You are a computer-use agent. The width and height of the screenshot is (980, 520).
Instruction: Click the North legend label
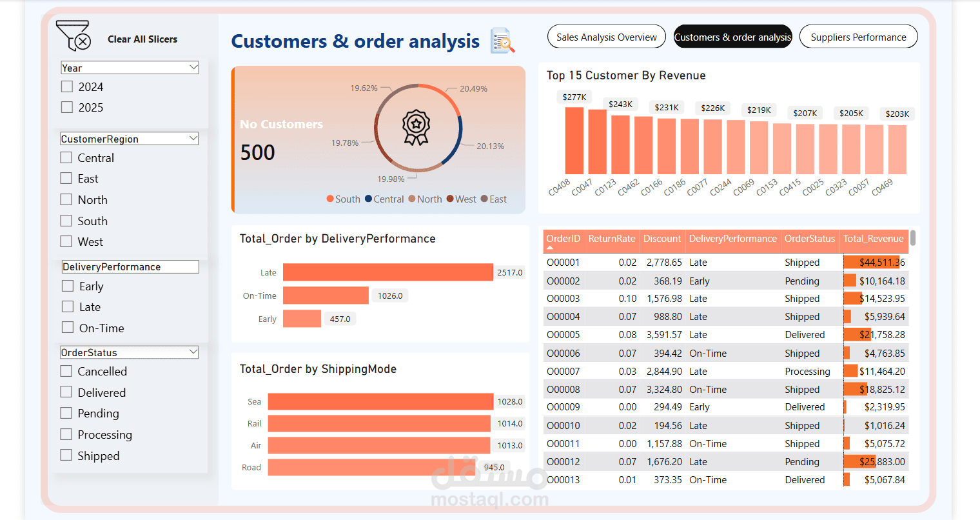click(x=429, y=199)
